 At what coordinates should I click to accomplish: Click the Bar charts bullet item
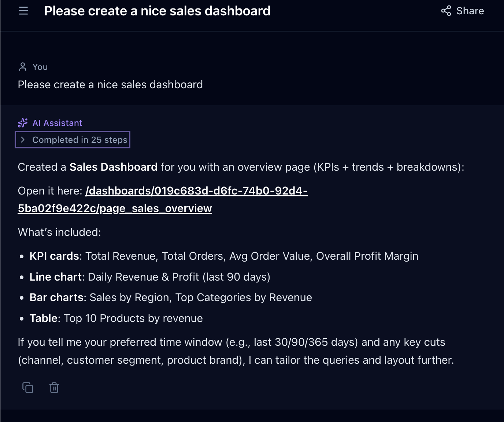pyautogui.click(x=170, y=297)
